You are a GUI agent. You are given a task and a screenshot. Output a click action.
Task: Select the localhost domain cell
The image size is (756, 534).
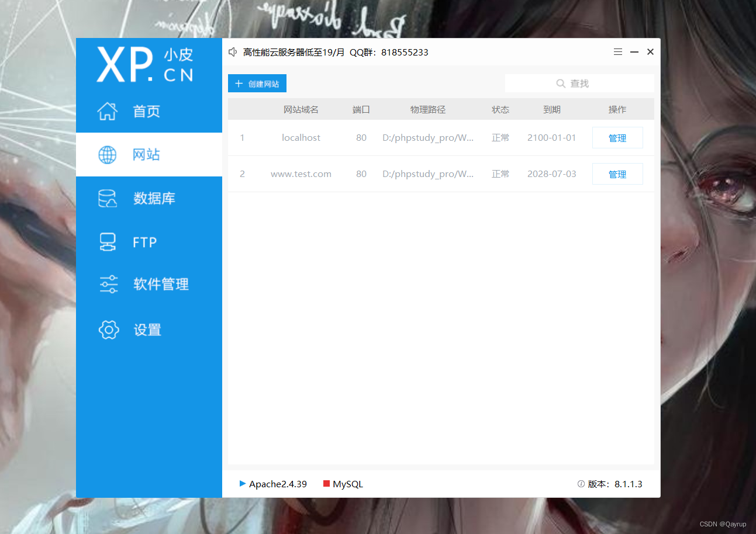click(x=301, y=138)
